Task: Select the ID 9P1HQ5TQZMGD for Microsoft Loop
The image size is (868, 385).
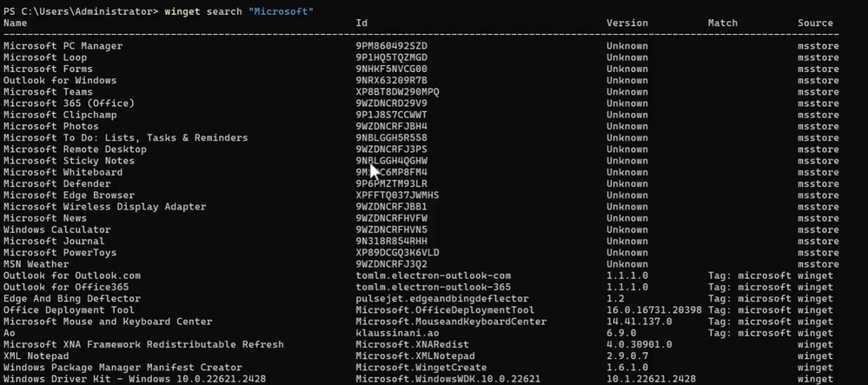Action: point(391,57)
